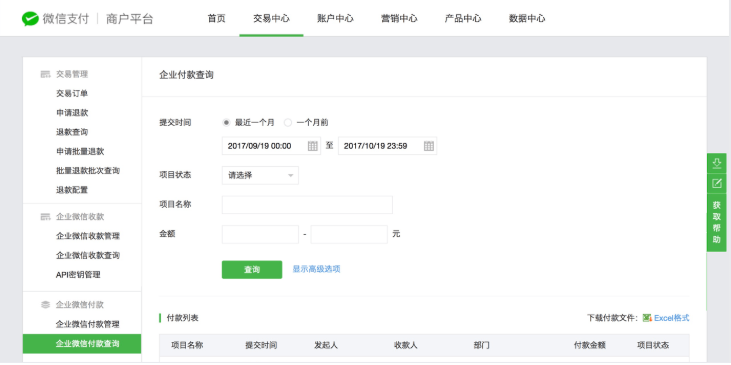The width and height of the screenshot is (731, 365).
Task: Select the 最近一个月 radio button
Action: click(x=226, y=123)
